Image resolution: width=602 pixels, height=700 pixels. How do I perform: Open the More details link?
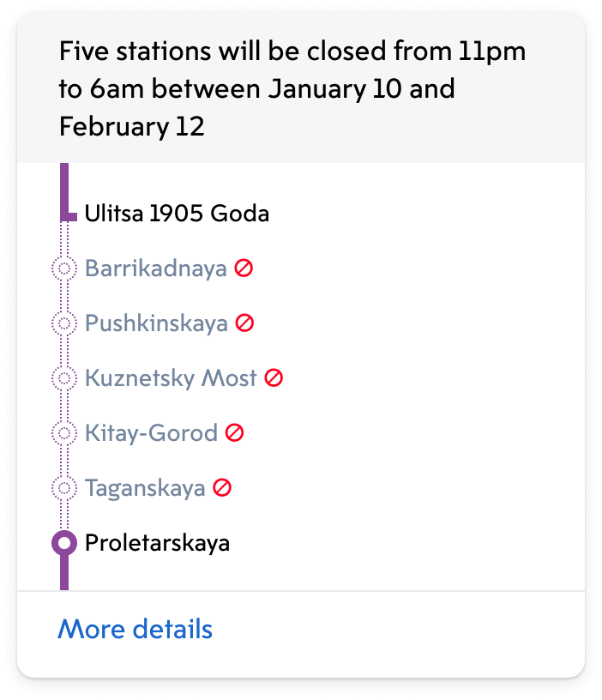click(x=135, y=630)
